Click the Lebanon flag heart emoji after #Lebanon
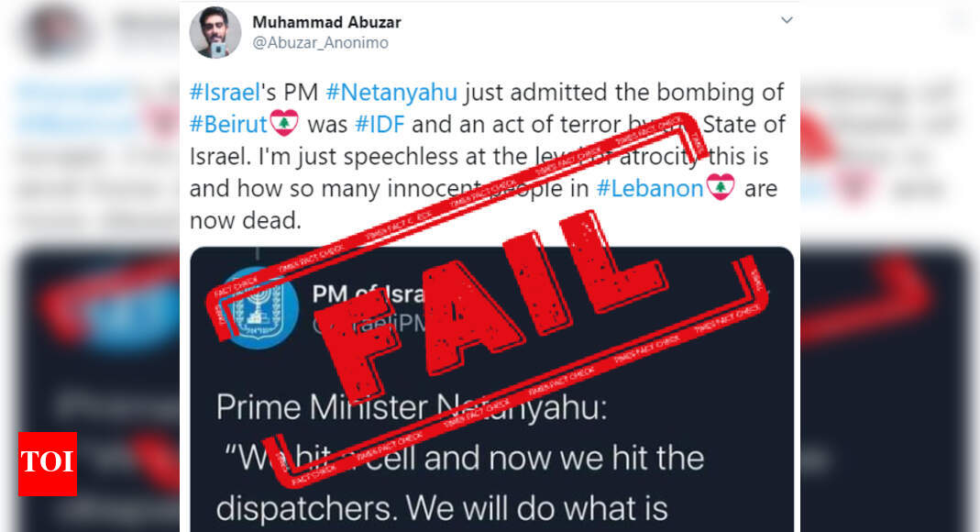The height and width of the screenshot is (532, 980). tap(721, 187)
